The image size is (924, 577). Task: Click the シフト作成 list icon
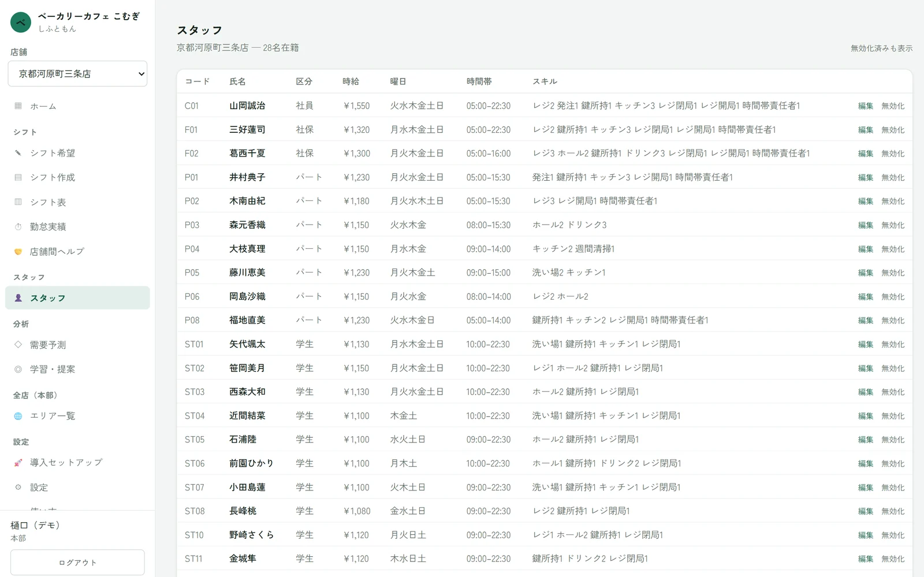tap(18, 177)
